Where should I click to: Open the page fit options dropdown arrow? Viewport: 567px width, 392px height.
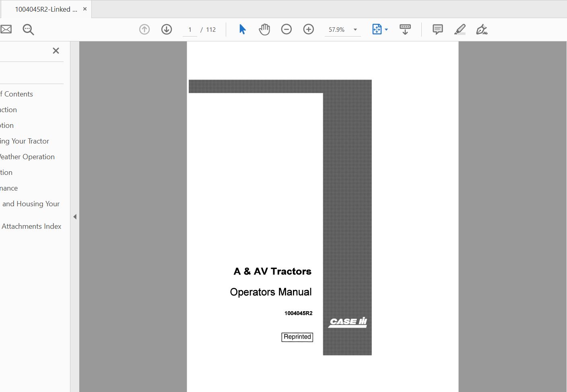386,29
